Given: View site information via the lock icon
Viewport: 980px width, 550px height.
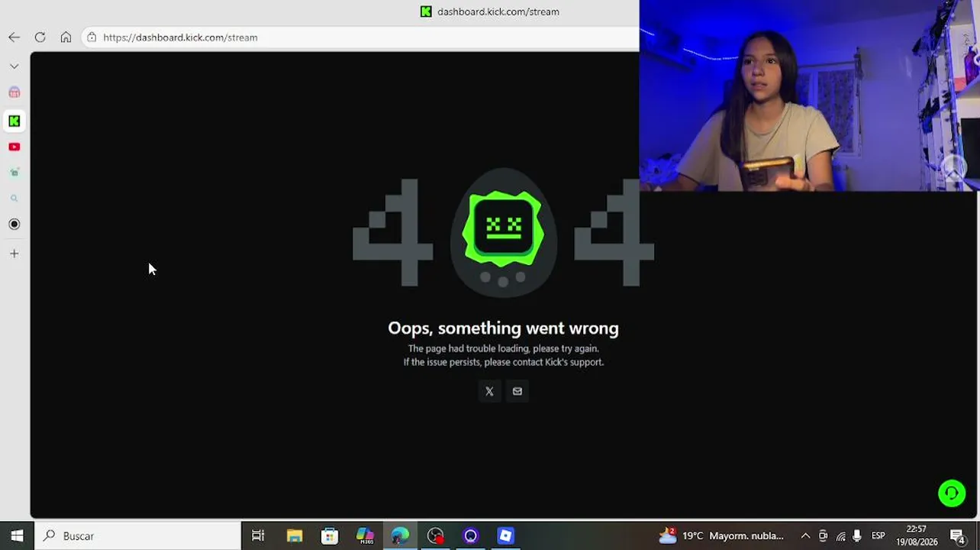Looking at the screenshot, I should tap(92, 37).
